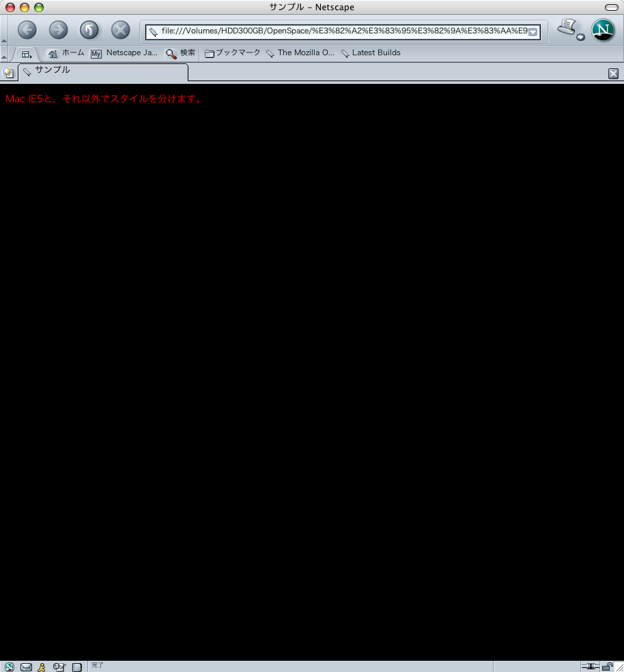
Task: Click the security padlock icon
Action: pyautogui.click(x=607, y=667)
